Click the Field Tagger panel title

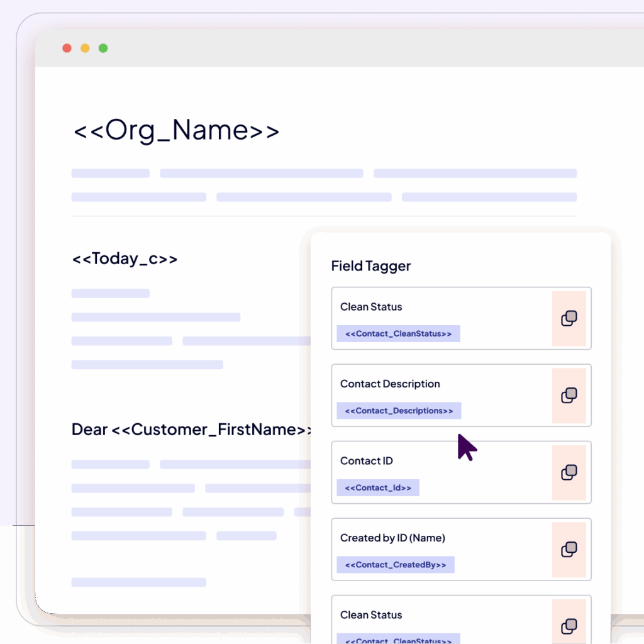[x=371, y=266]
